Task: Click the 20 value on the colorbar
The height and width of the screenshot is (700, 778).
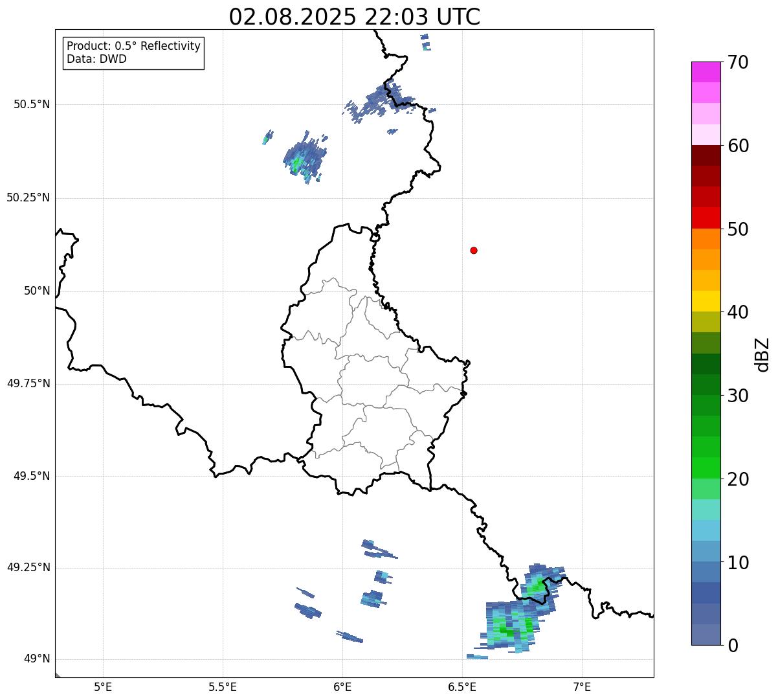Action: pos(739,479)
